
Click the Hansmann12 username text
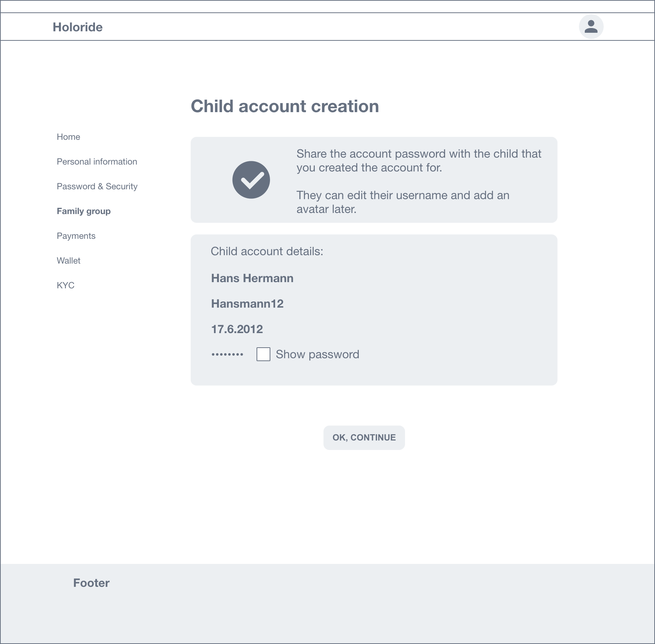tap(247, 304)
